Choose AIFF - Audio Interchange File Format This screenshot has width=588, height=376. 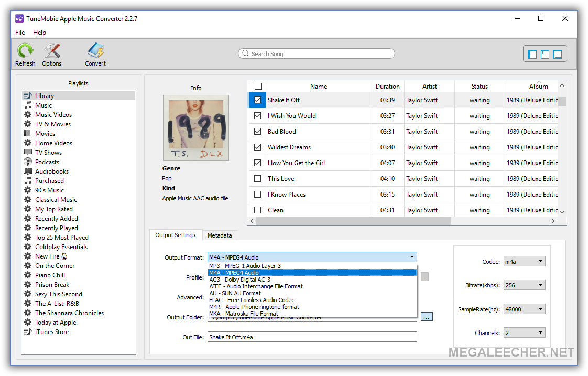click(312, 286)
